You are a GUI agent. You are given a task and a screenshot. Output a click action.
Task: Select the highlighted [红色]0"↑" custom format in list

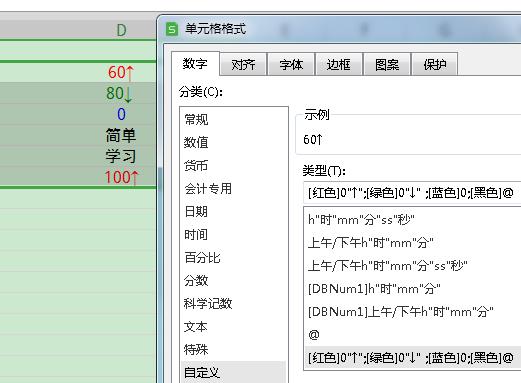(x=413, y=358)
